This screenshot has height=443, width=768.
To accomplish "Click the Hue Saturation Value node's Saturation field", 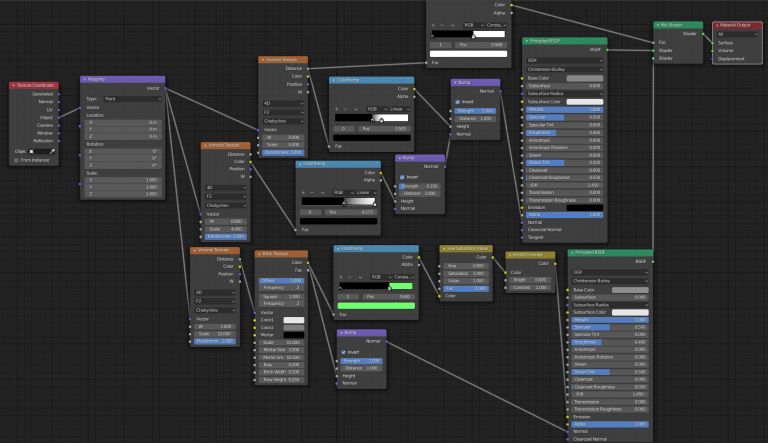I will point(465,272).
